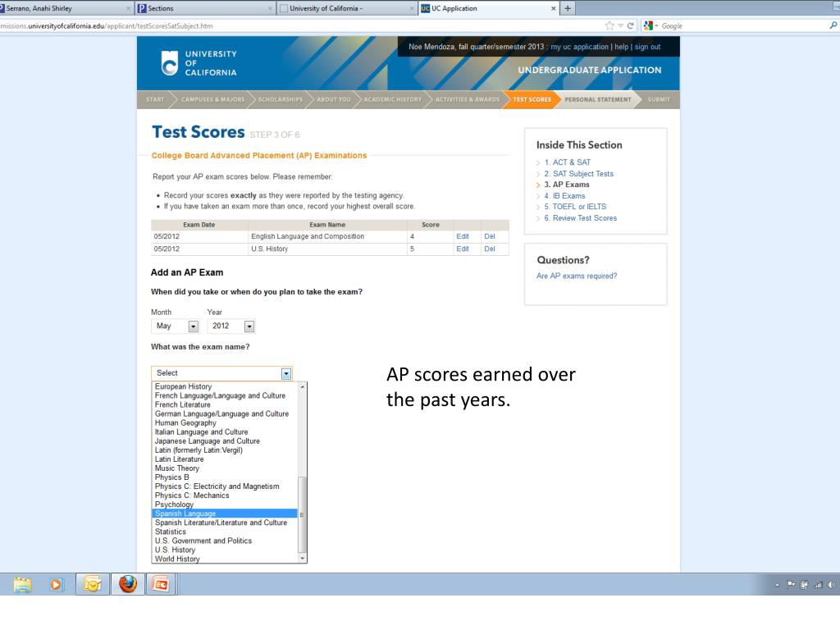Viewport: 840px width, 630px height.
Task: Select Music Theory from exam list
Action: tap(225, 468)
